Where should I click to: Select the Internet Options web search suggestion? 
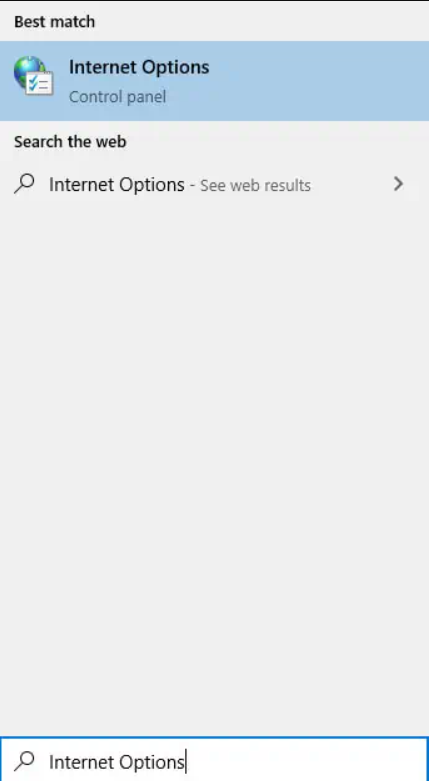pyautogui.click(x=214, y=184)
